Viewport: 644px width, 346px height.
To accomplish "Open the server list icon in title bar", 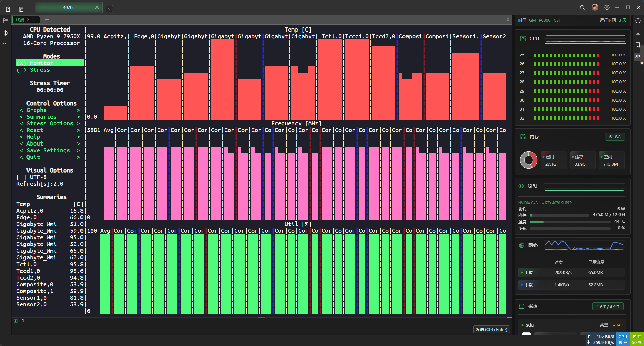I will point(21,9).
